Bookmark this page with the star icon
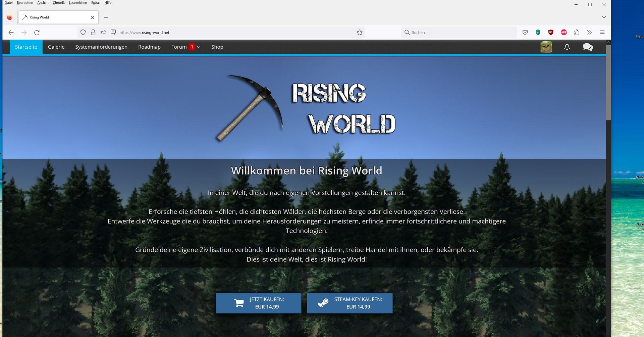 click(x=360, y=33)
